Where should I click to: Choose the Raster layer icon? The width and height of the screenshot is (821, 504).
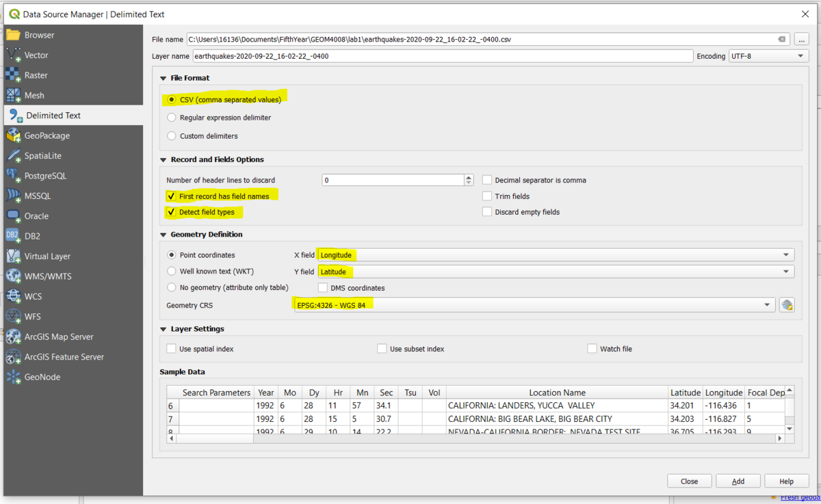(x=14, y=75)
